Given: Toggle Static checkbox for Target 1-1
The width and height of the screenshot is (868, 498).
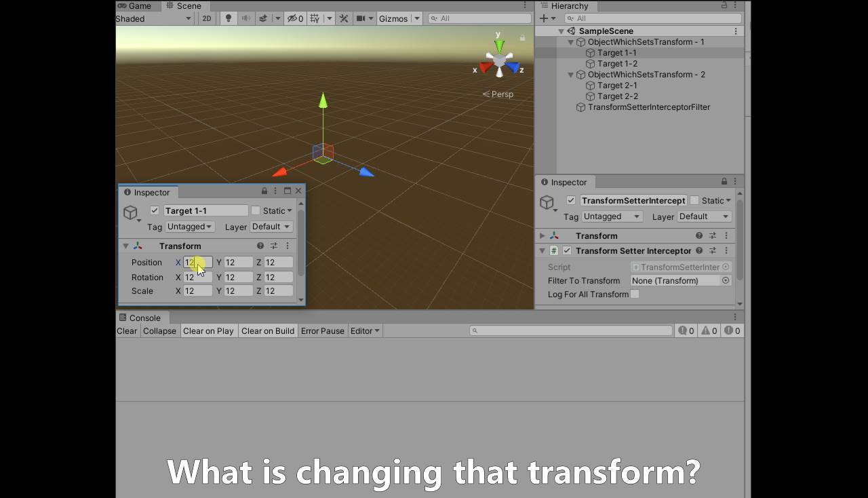Looking at the screenshot, I should tap(256, 211).
